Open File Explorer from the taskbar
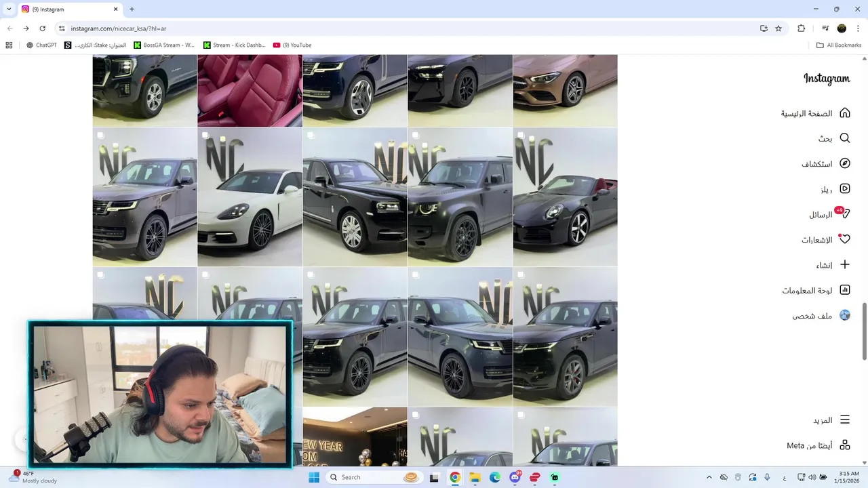Viewport: 868px width, 488px height. coord(475,477)
